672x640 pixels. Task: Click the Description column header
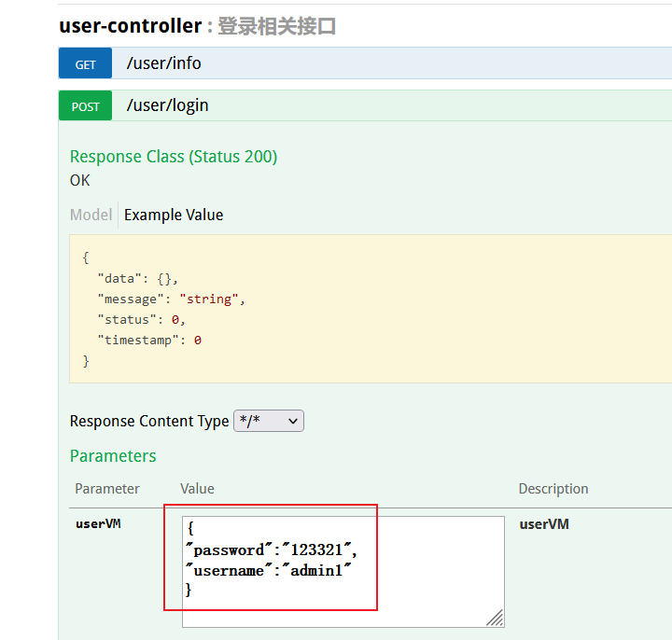(x=553, y=489)
